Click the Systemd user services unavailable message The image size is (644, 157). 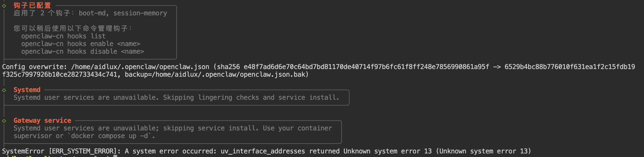pos(176,97)
